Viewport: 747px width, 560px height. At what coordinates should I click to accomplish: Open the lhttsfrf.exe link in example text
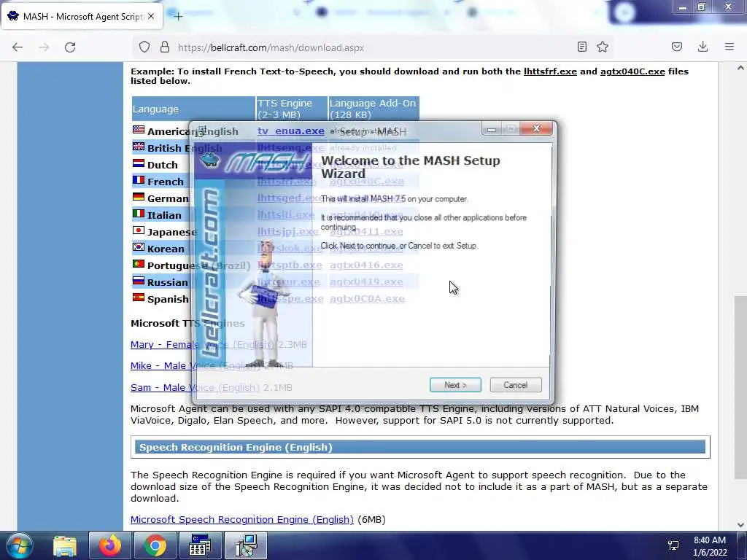coord(550,71)
